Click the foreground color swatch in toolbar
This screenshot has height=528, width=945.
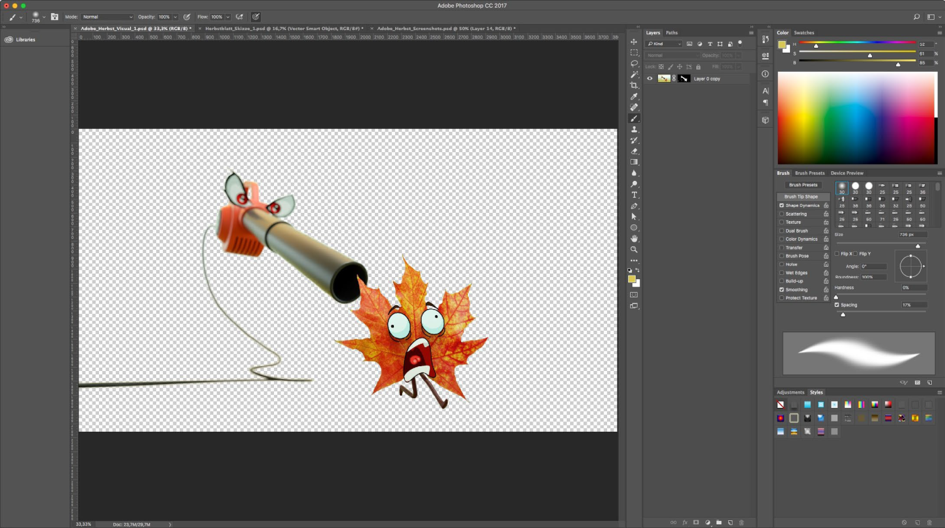click(632, 279)
